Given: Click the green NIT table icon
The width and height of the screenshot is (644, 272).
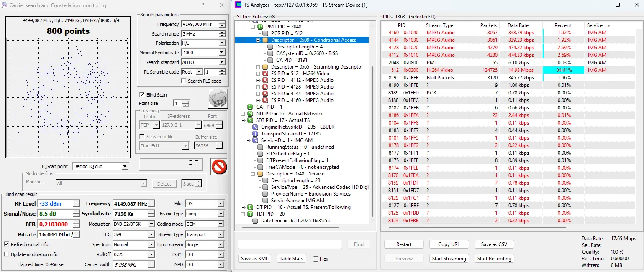Looking at the screenshot, I should pos(250,114).
